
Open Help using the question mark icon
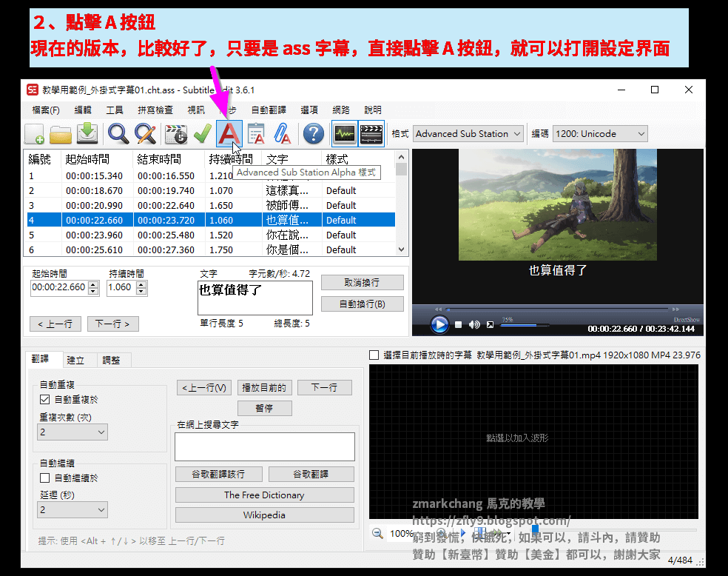[x=313, y=134]
